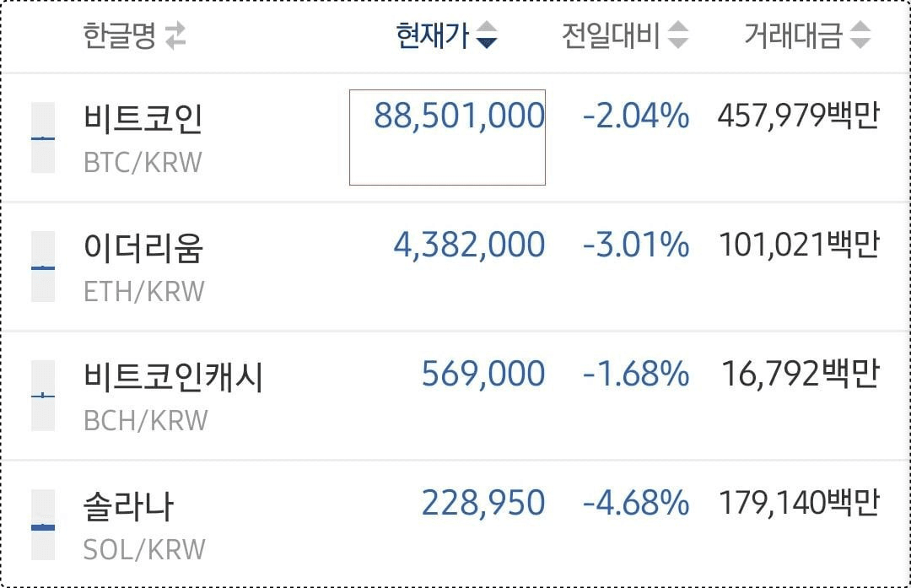Sort by 전일대비 arrows
This screenshot has height=588, width=911.
point(677,35)
